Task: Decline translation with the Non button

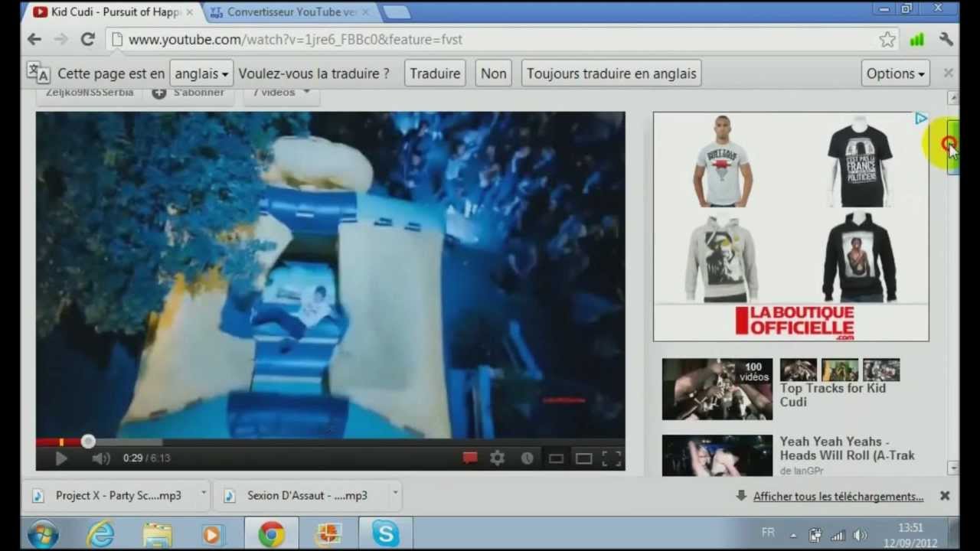Action: pyautogui.click(x=493, y=73)
